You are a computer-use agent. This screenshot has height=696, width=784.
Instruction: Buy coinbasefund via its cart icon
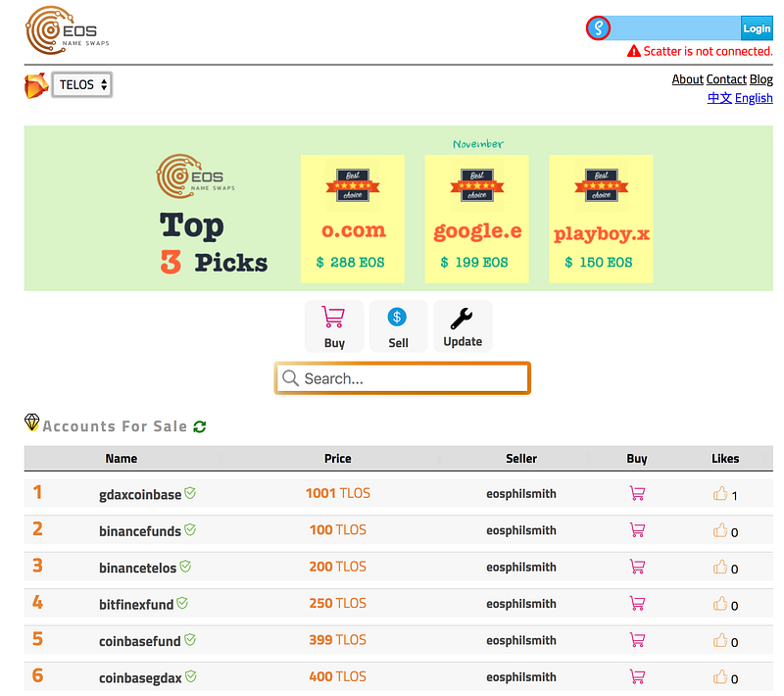pos(637,640)
